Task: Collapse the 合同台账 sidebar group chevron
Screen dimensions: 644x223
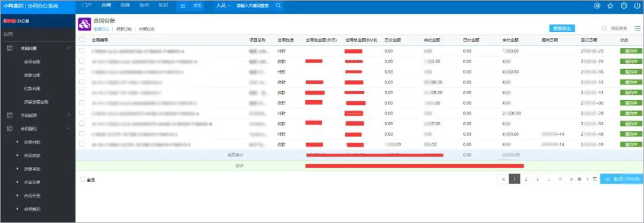Action: [68, 48]
